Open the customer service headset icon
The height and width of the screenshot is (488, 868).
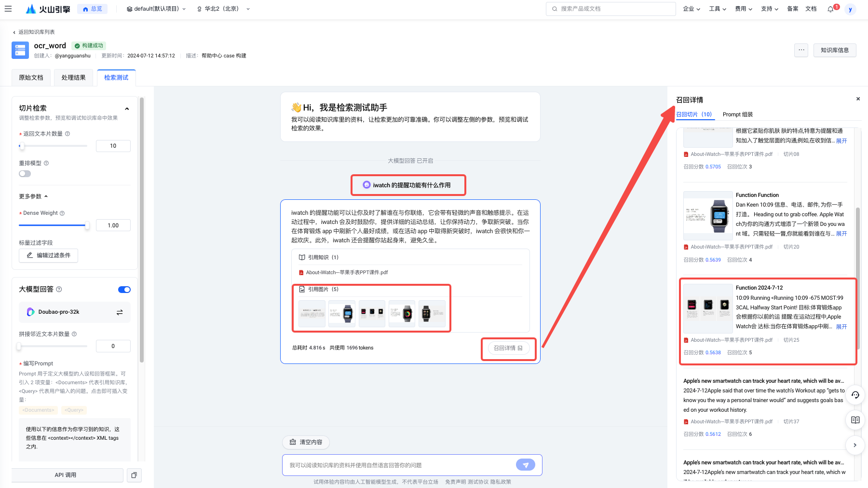[855, 395]
